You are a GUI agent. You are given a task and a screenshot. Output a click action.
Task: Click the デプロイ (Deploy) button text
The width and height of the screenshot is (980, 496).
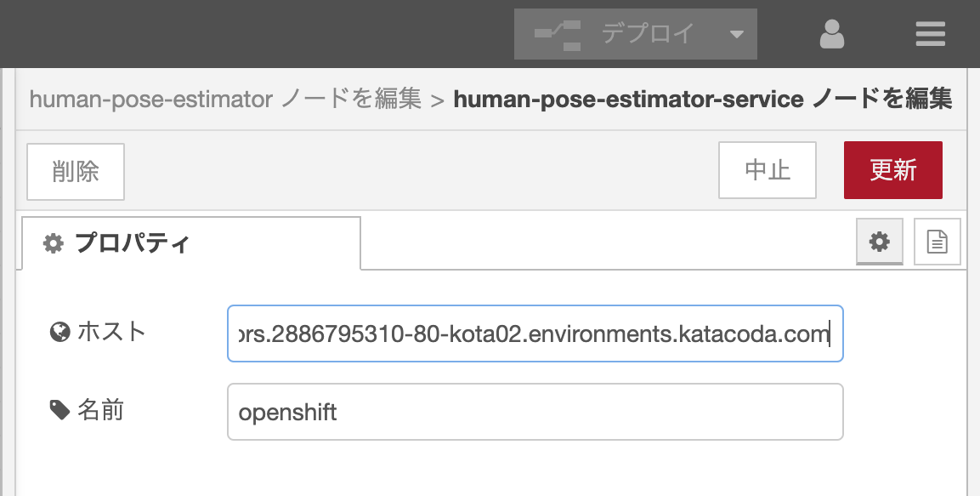pos(648,34)
